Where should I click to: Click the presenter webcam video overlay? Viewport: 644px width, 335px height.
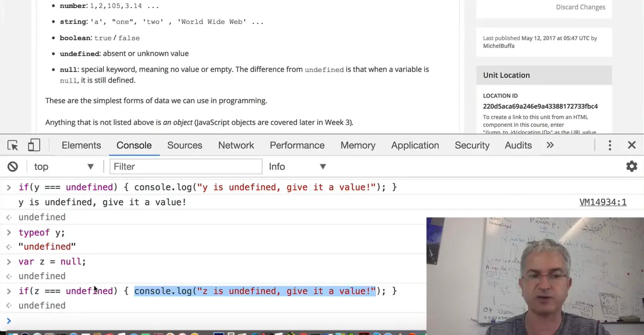[x=535, y=276]
